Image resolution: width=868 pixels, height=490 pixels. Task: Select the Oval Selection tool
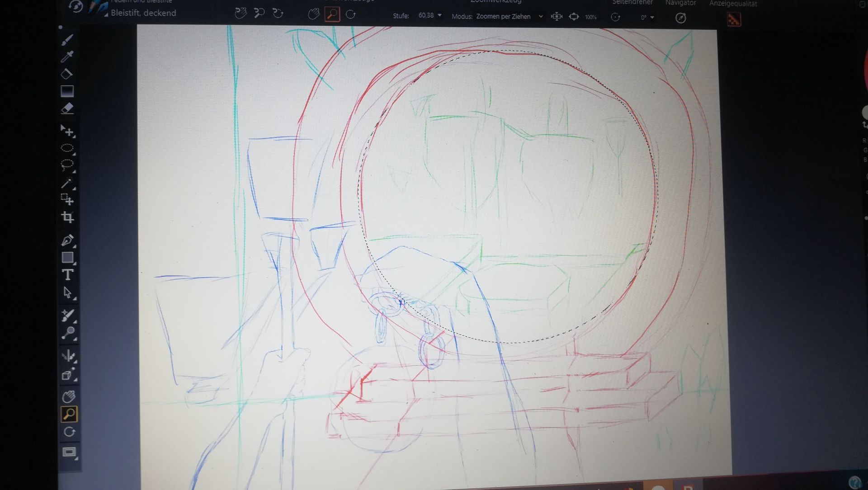click(67, 148)
